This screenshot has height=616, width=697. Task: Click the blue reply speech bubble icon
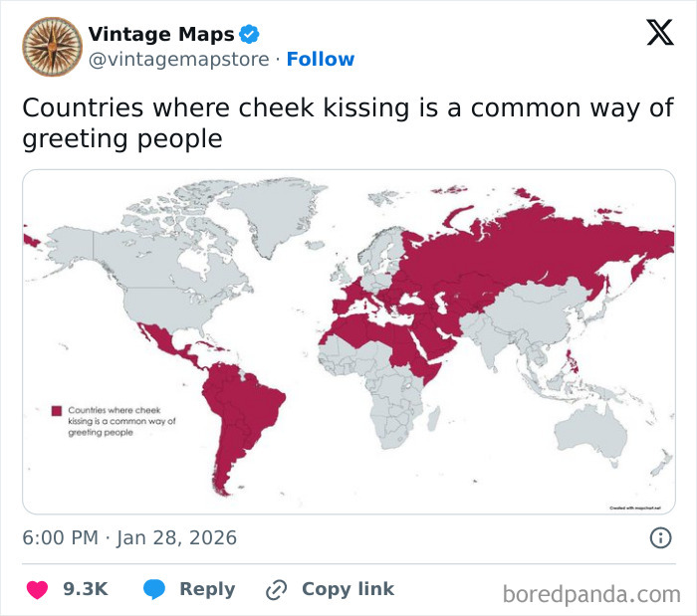tap(154, 589)
